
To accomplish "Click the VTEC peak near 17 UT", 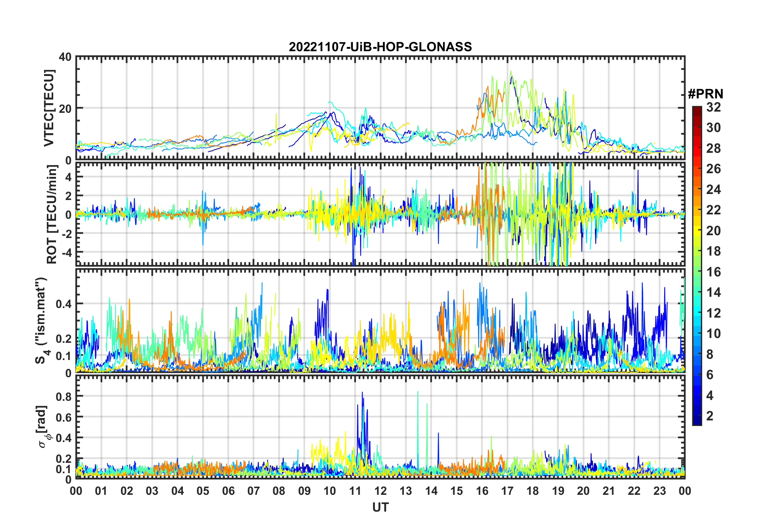I will (511, 72).
